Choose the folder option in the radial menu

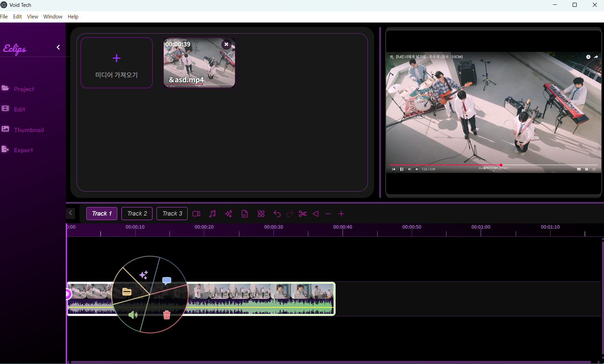[x=127, y=292]
